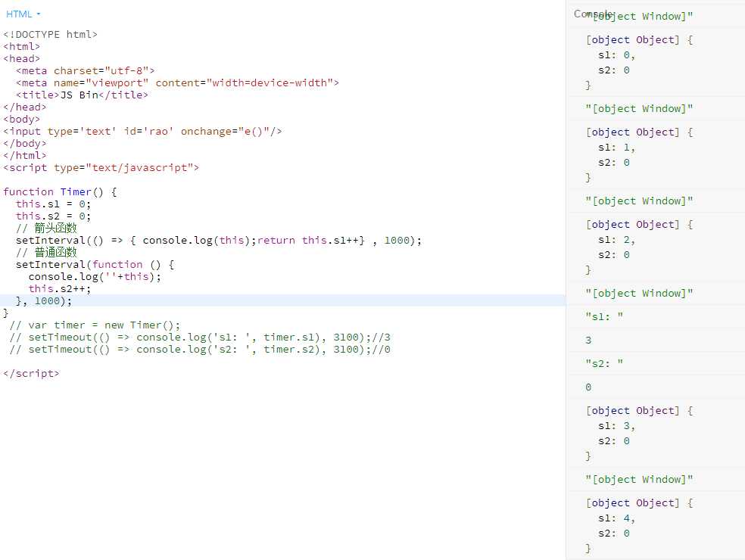
Task: Click the closing </script> tag line
Action: click(31, 373)
